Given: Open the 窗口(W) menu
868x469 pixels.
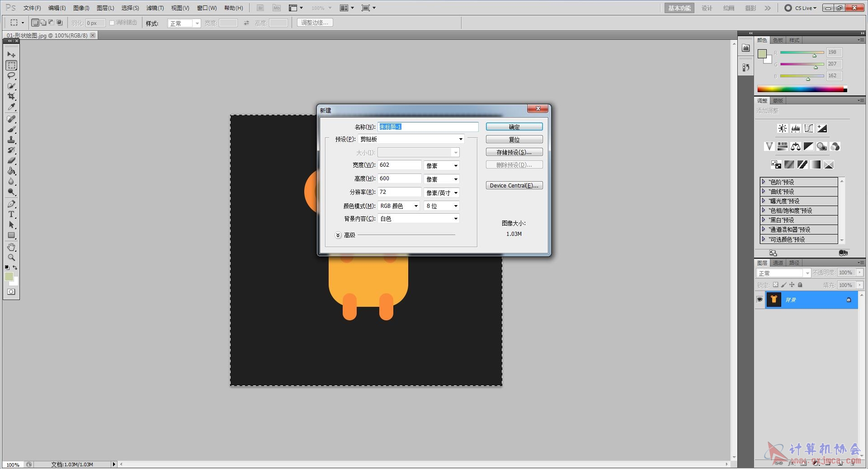Looking at the screenshot, I should (x=207, y=8).
